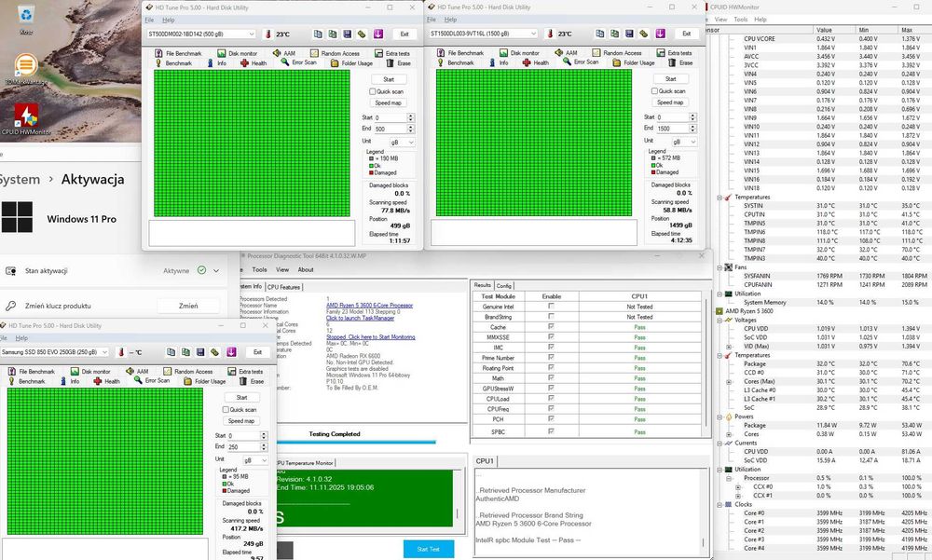
Task: Open Erase tab in ST500DM002 HD Tune window
Action: 398,63
